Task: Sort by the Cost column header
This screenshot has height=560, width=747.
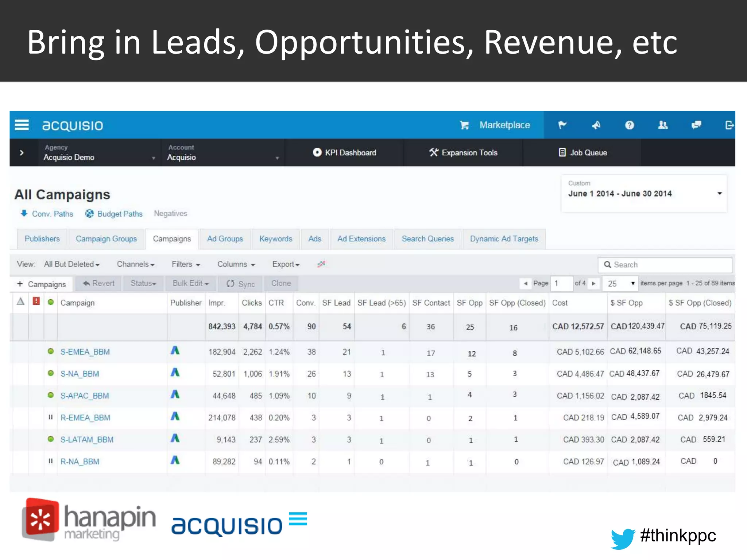Action: tap(560, 303)
